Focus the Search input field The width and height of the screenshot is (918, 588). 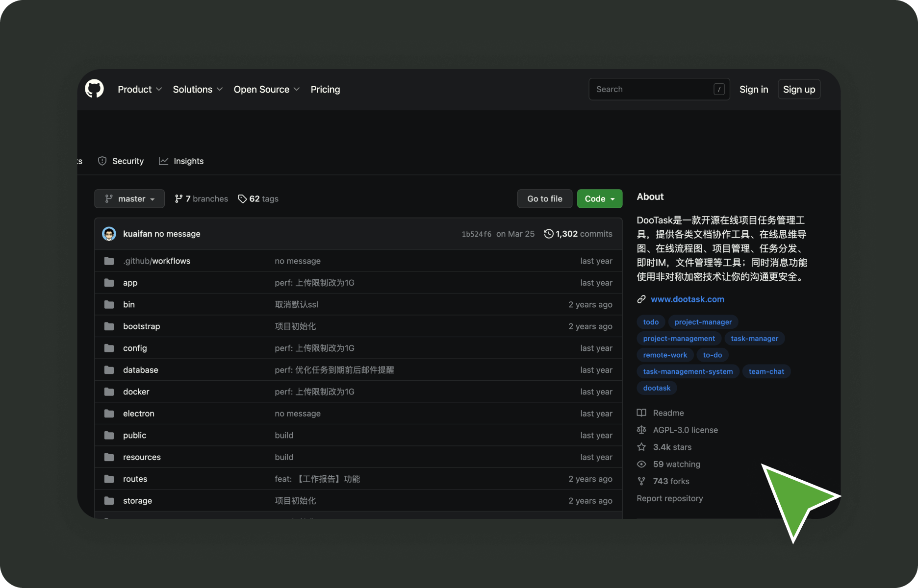(652, 89)
